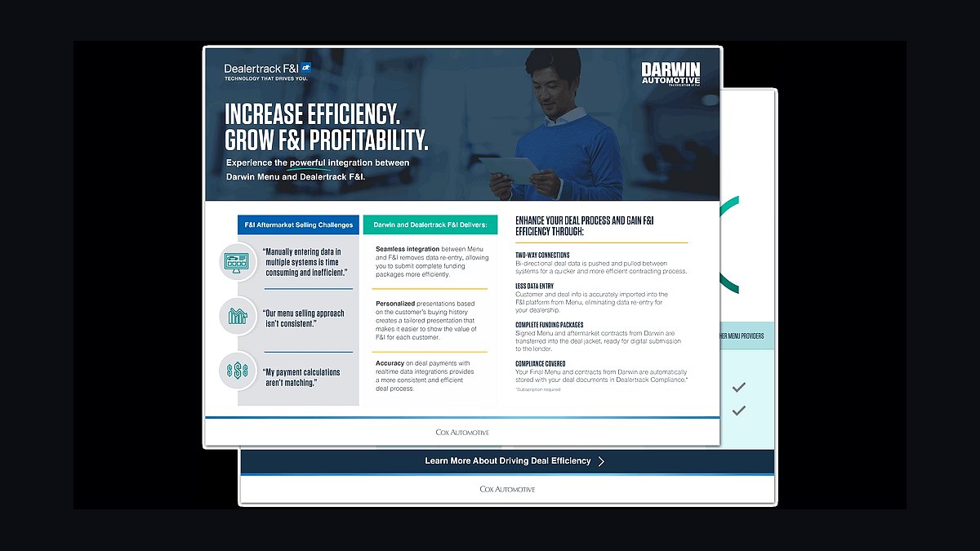Select the computer monitor data entry icon
This screenshot has height=551, width=980.
click(238, 263)
